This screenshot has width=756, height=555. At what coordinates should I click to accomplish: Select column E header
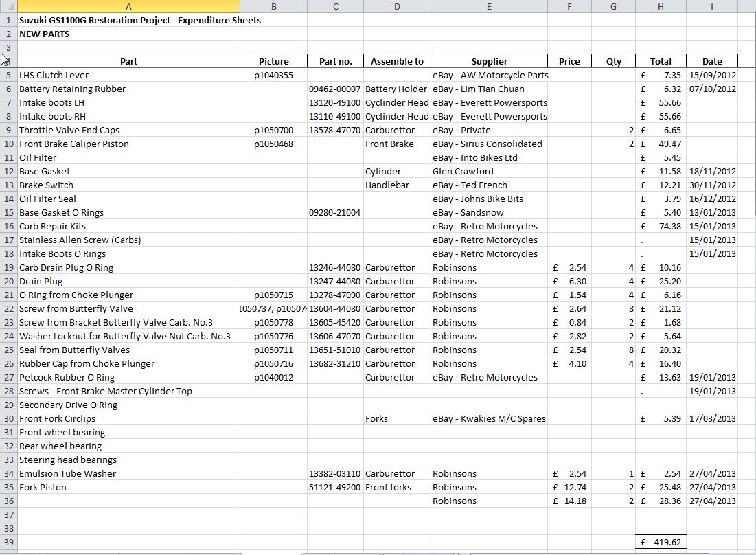pos(489,6)
